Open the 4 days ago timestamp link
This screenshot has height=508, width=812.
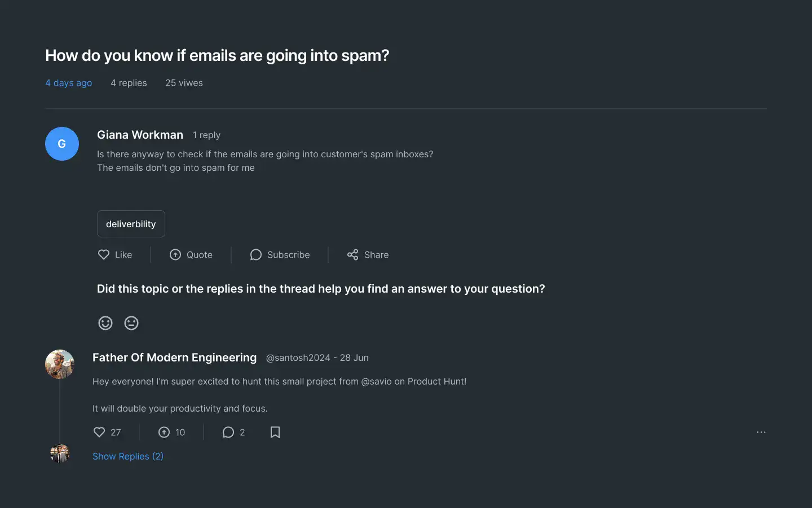(69, 83)
